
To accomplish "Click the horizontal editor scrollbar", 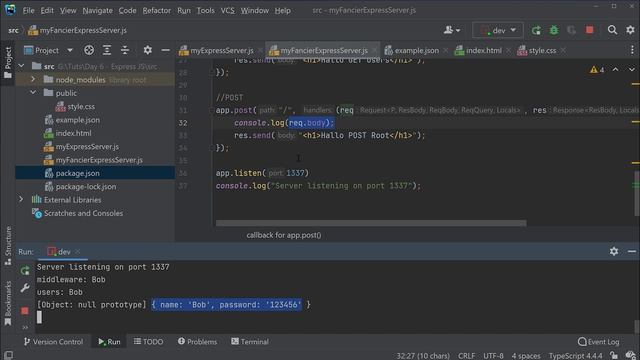I will 371,223.
